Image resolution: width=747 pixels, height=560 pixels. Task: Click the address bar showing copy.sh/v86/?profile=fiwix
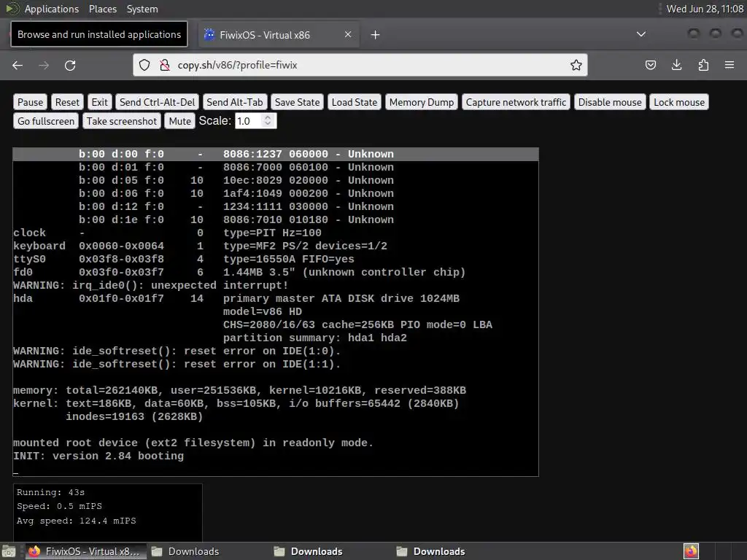pos(360,65)
